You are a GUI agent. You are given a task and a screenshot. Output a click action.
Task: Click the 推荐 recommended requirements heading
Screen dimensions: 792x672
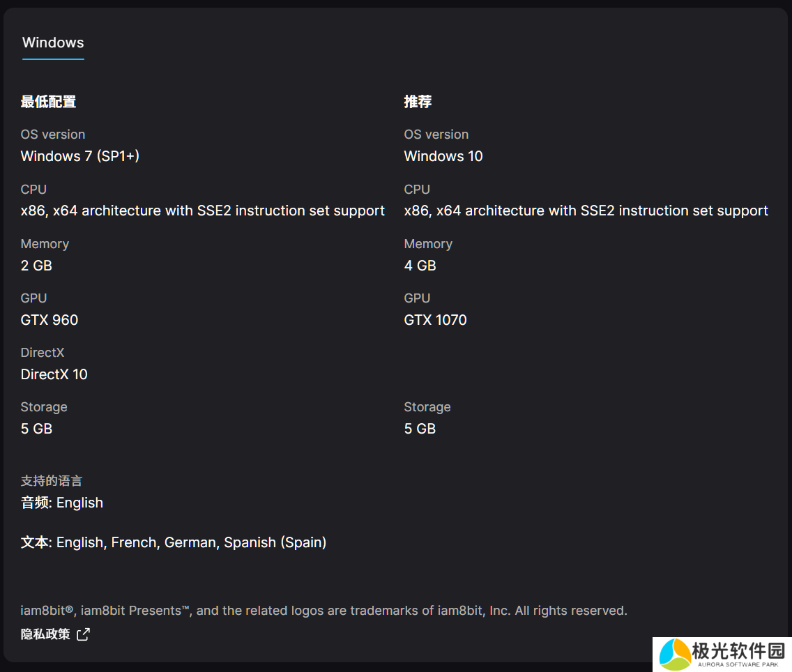point(418,102)
